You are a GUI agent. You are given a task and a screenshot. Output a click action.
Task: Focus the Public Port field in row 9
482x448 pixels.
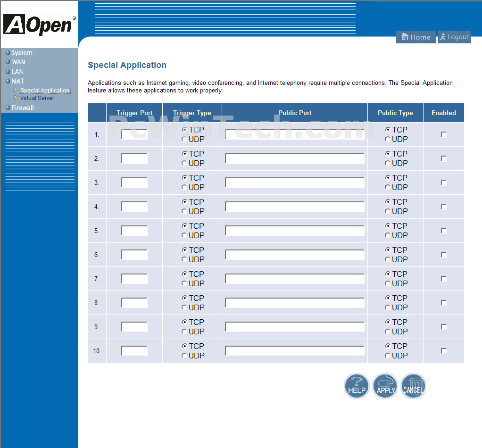tap(294, 327)
